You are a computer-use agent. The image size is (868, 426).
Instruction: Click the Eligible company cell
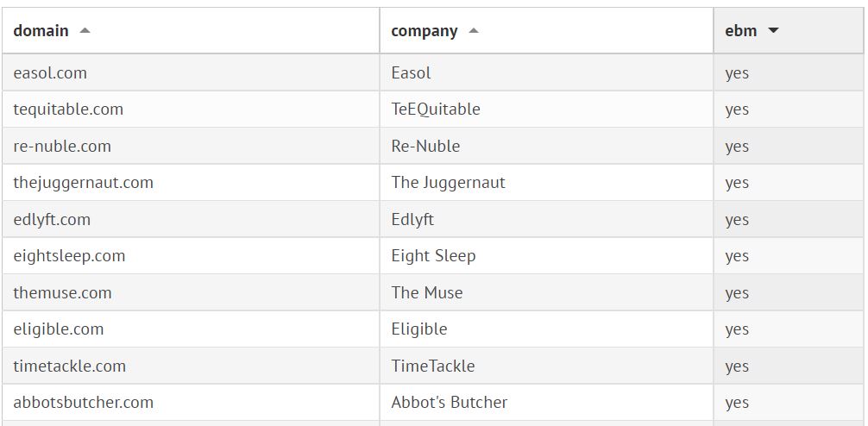coord(418,329)
